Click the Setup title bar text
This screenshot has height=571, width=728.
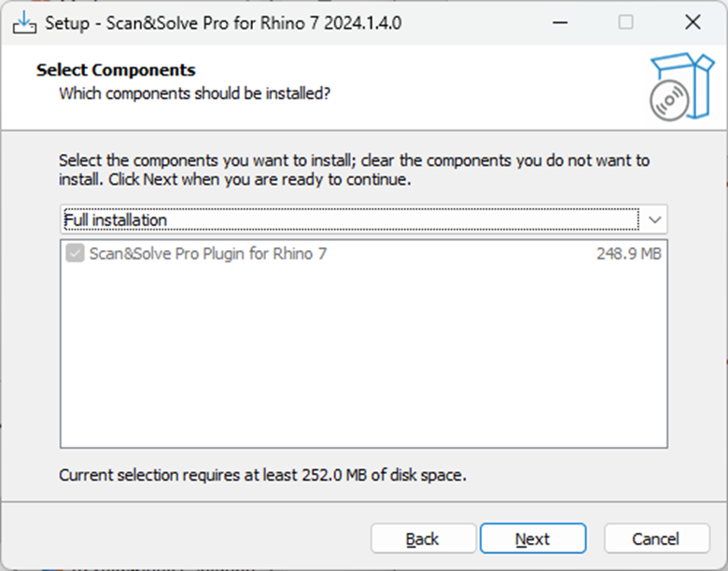coord(223,22)
